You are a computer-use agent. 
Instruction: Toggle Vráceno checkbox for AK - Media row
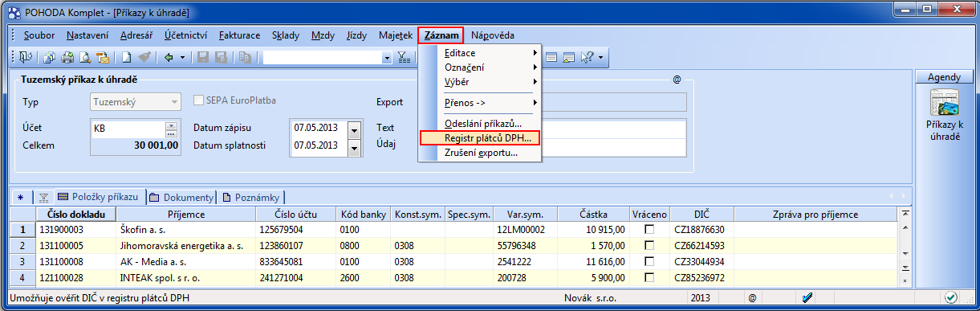coord(649,261)
